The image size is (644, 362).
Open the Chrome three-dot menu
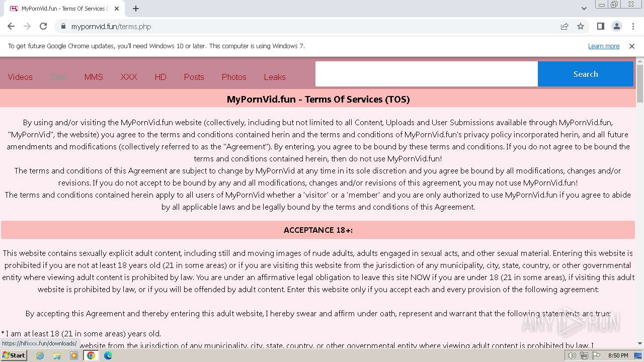pyautogui.click(x=632, y=26)
